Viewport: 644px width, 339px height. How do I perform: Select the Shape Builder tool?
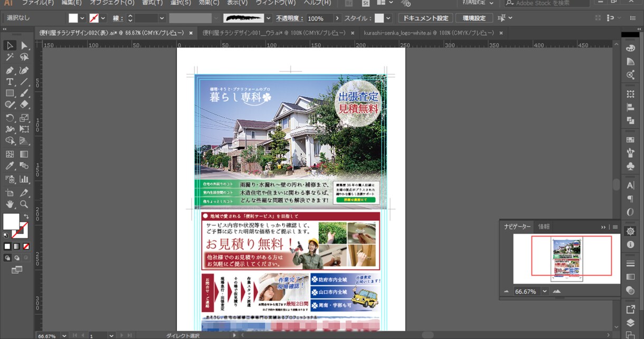[x=10, y=141]
